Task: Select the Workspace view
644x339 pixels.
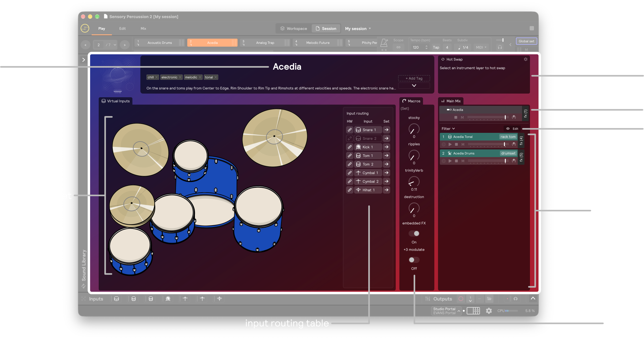Action: pyautogui.click(x=293, y=29)
